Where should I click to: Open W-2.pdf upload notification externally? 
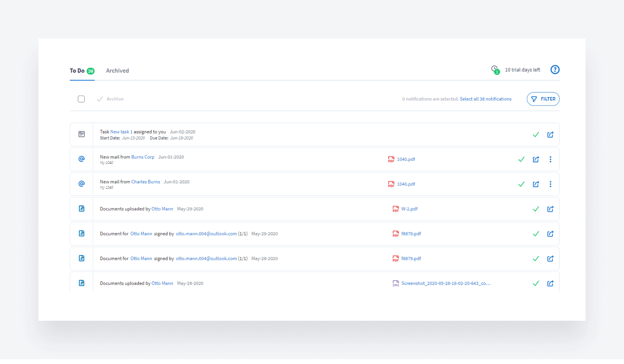[550, 209]
